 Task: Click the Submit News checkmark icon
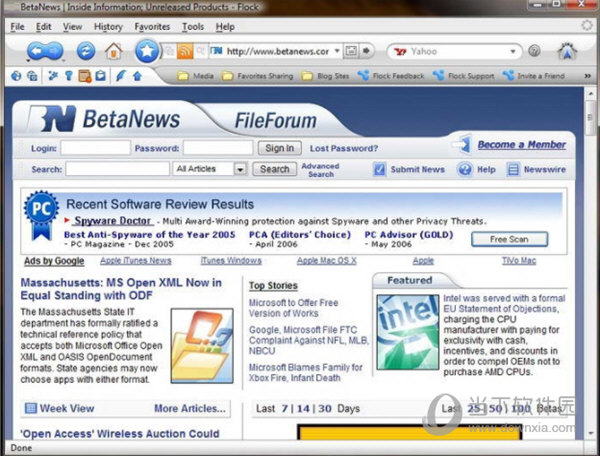[x=379, y=169]
